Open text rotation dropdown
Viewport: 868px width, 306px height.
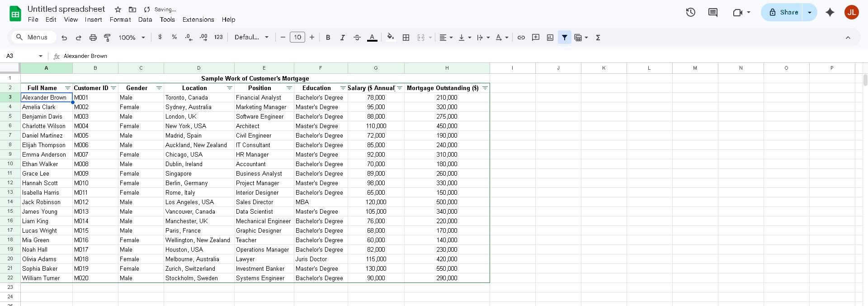point(502,38)
